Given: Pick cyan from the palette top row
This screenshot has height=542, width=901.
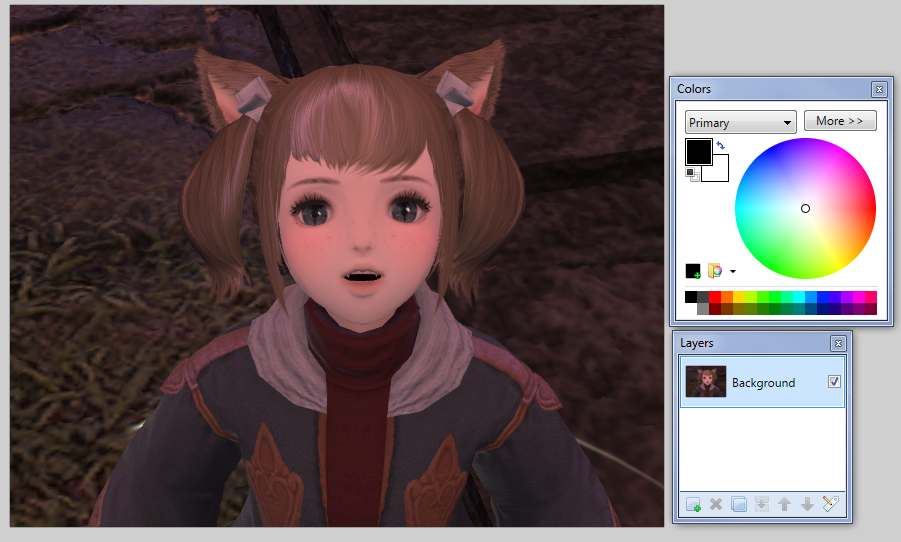Looking at the screenshot, I should point(799,297).
